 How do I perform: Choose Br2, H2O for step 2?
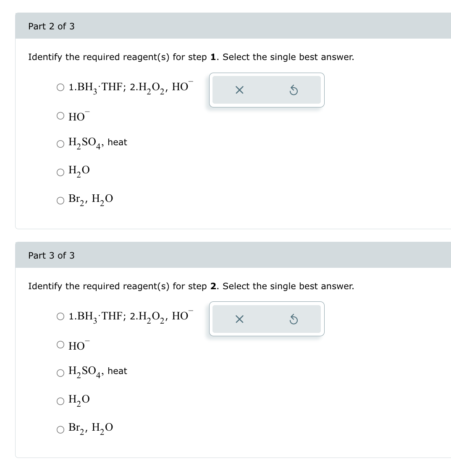pos(60,429)
